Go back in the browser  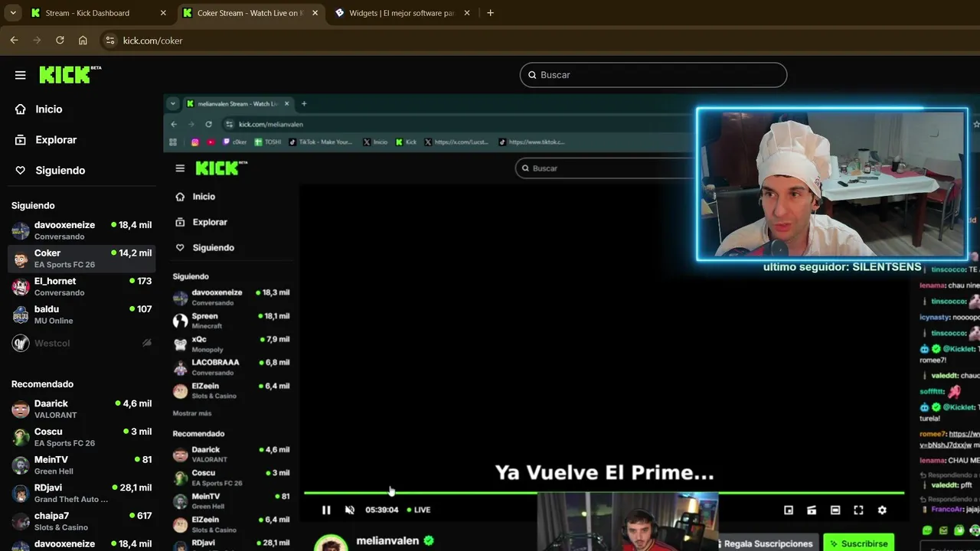pos(14,41)
